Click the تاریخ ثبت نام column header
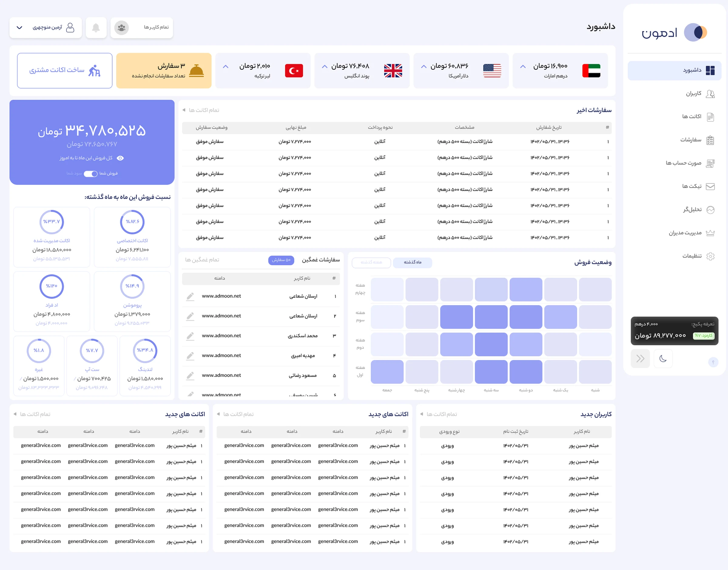 pos(516,431)
